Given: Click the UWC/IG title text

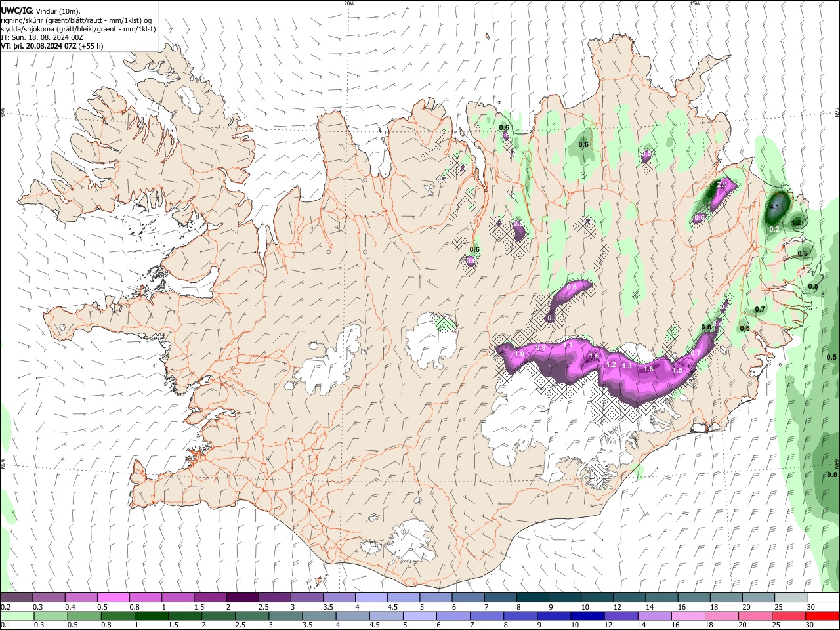Looking at the screenshot, I should tap(16, 10).
